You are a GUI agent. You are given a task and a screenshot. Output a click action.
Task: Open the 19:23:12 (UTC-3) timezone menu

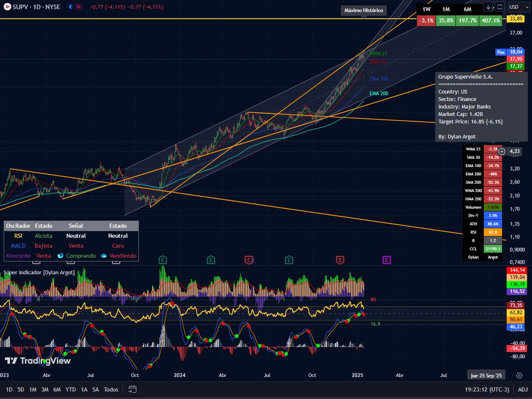[x=487, y=389]
